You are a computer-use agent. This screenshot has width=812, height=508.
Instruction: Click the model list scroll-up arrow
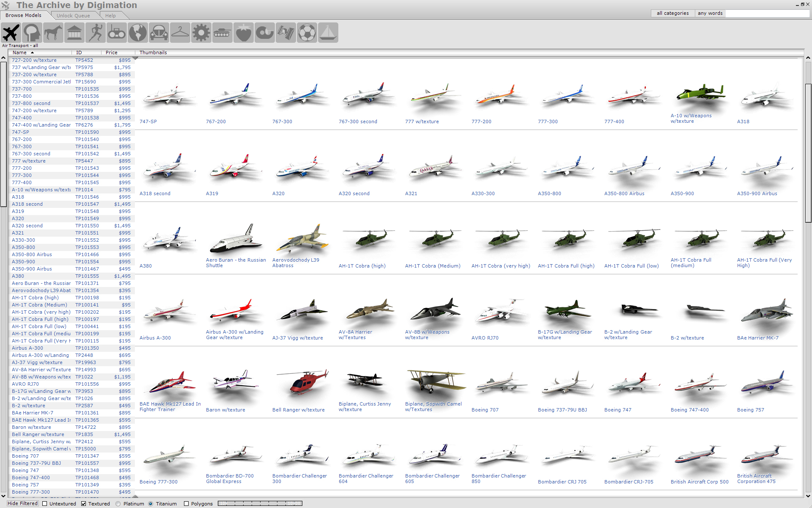[x=3, y=58]
